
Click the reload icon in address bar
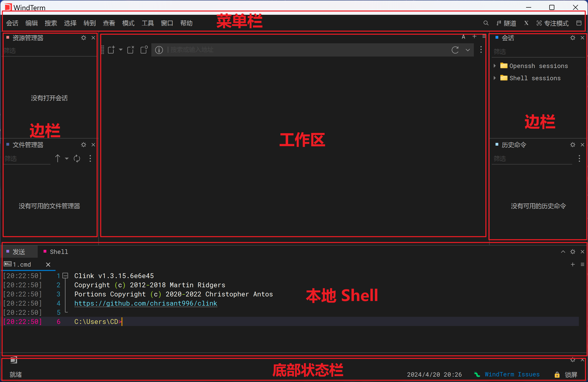pos(455,50)
